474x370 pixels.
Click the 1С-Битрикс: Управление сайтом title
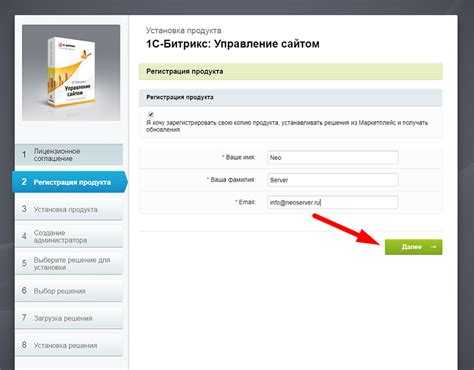pos(233,44)
